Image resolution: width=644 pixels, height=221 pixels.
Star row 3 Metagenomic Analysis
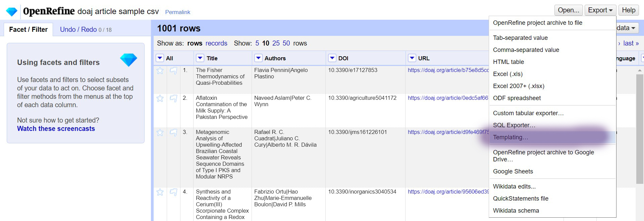pyautogui.click(x=160, y=133)
